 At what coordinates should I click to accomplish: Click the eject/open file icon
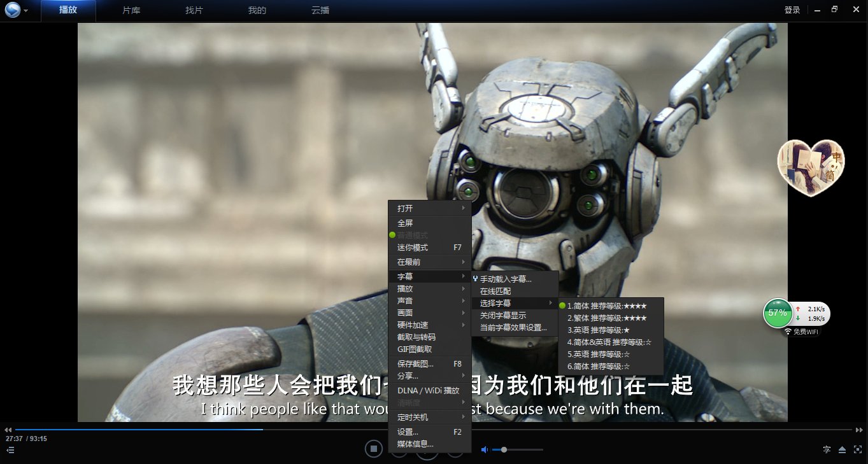pyautogui.click(x=842, y=449)
